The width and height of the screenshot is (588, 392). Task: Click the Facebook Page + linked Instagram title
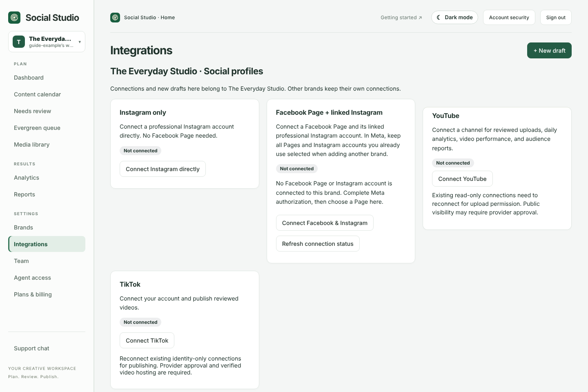tap(329, 113)
